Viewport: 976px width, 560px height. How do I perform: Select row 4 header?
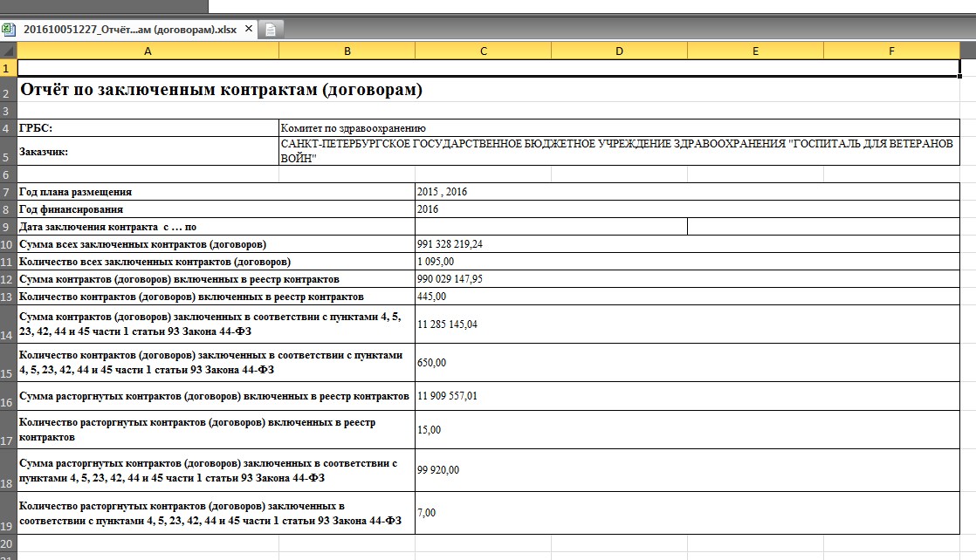pos(8,127)
